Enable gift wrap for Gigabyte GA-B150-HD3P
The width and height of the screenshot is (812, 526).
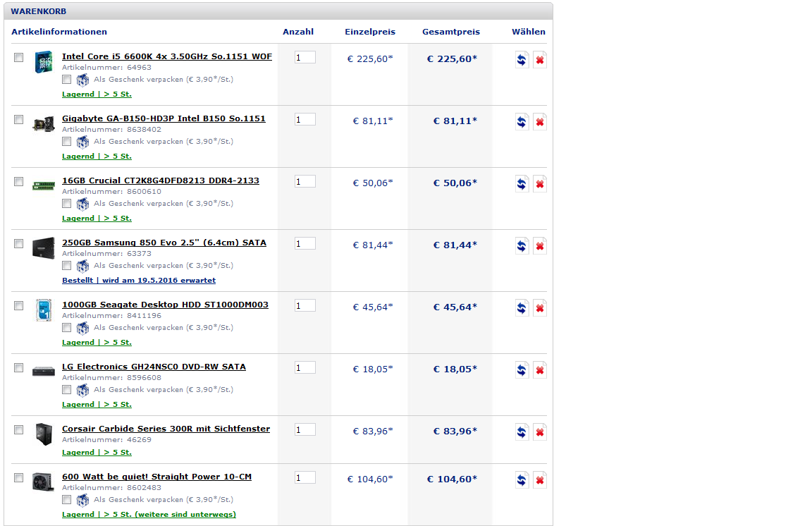pyautogui.click(x=66, y=142)
